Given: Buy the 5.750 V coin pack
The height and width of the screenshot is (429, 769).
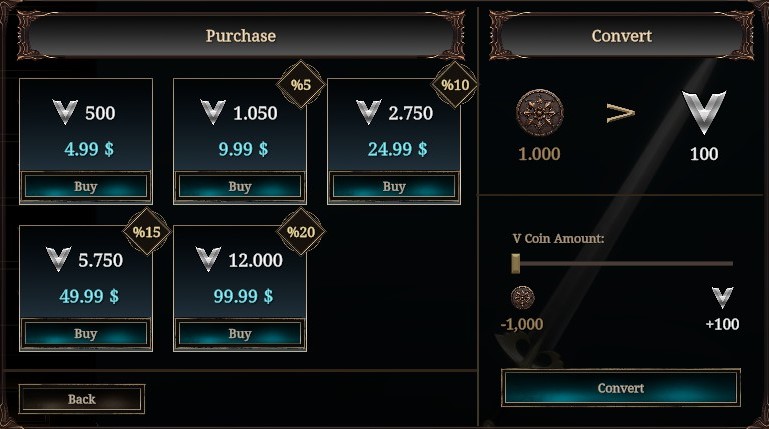Looking at the screenshot, I should [86, 334].
